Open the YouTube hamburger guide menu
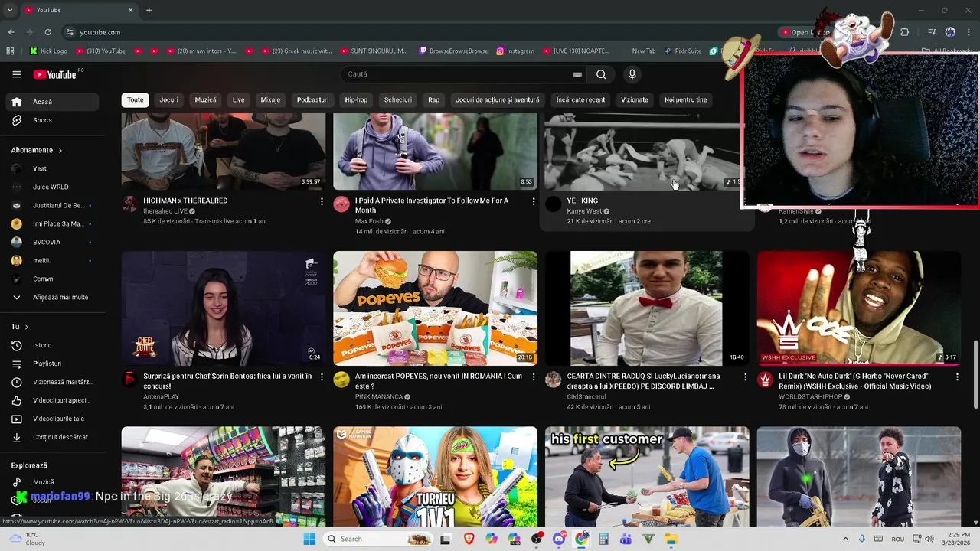Viewport: 980px width, 551px height. tap(16, 74)
